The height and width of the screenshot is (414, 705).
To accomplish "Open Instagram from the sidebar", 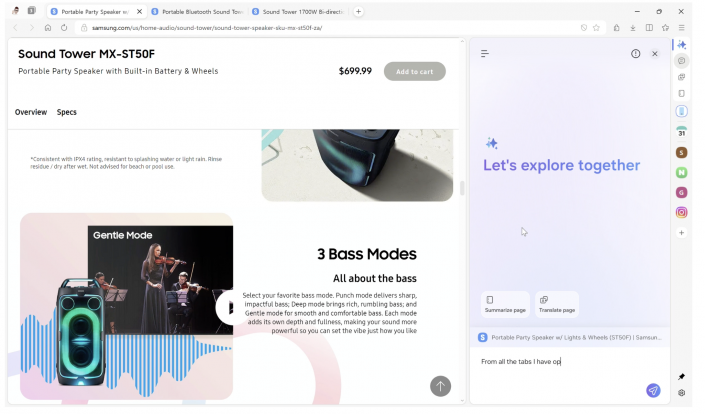I will [x=681, y=212].
